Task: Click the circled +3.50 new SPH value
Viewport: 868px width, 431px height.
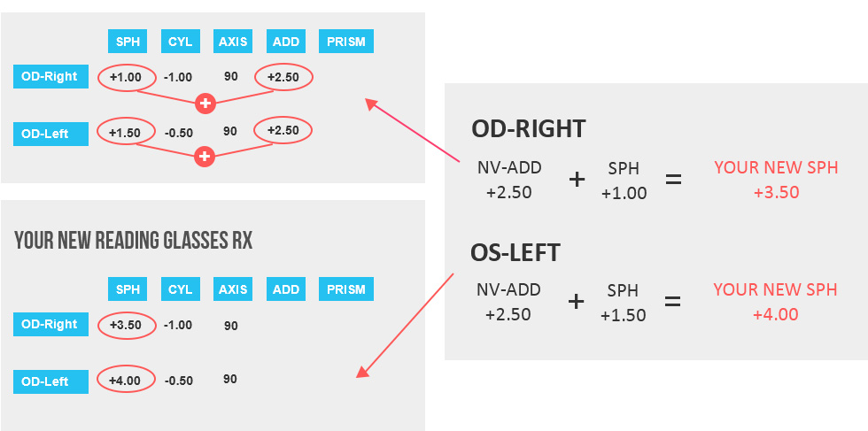Action: tap(126, 325)
